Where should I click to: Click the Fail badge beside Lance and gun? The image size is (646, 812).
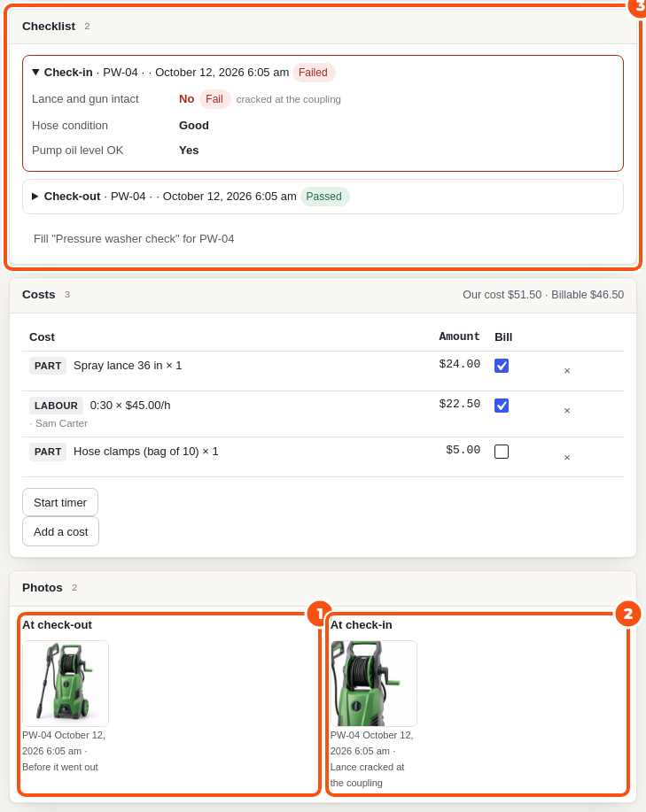pyautogui.click(x=214, y=99)
